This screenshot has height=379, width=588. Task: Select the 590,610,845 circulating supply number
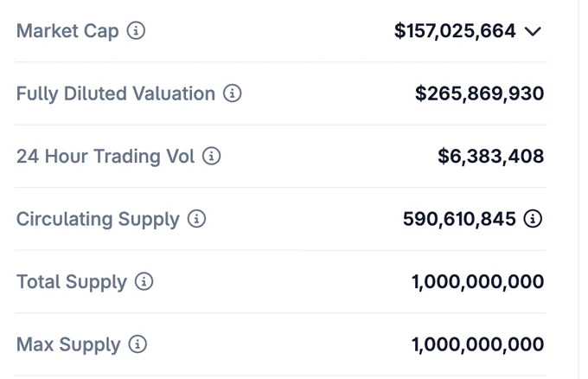pyautogui.click(x=459, y=219)
